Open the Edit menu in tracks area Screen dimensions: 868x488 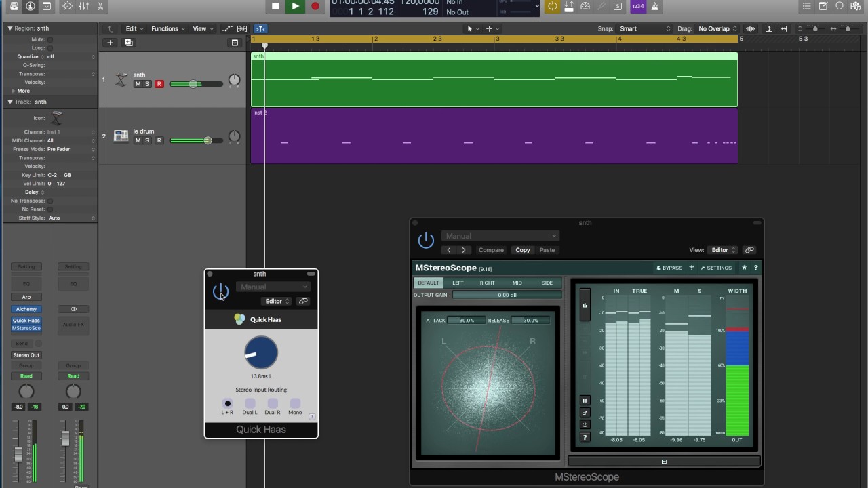click(134, 28)
